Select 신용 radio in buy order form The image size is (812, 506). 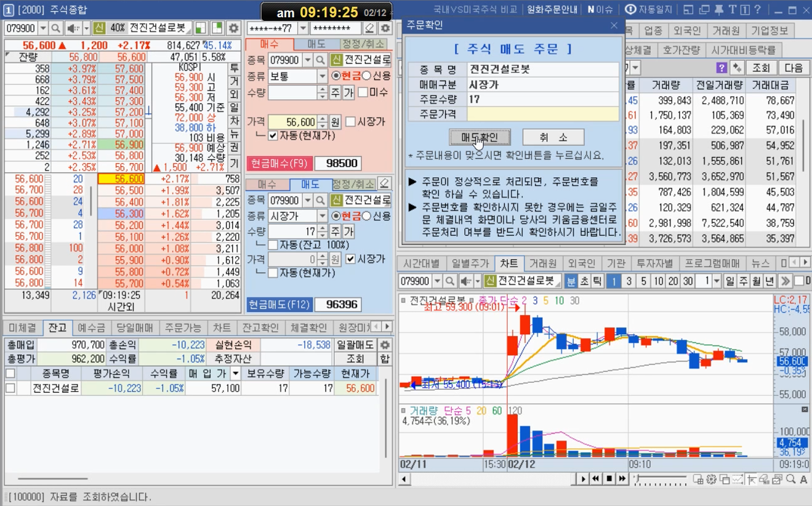(366, 76)
